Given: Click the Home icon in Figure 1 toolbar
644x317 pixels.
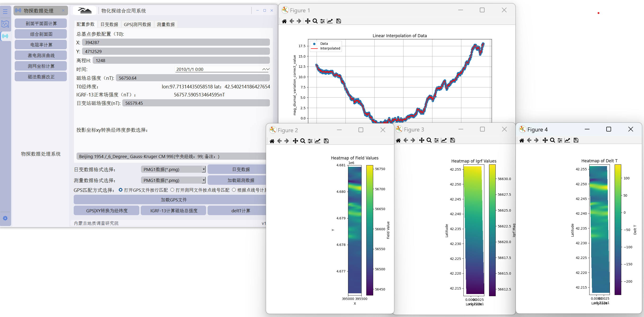Looking at the screenshot, I should click(x=284, y=21).
